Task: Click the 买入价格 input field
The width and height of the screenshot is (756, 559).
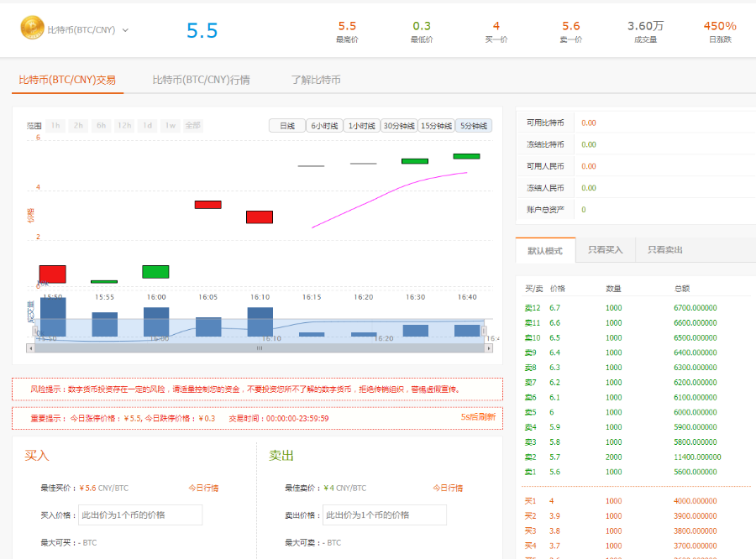Action: click(x=139, y=515)
